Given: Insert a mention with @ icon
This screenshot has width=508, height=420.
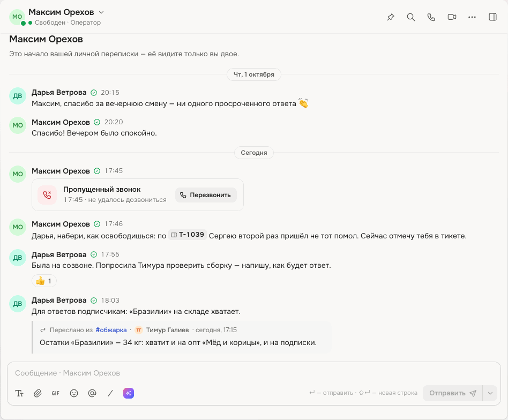Looking at the screenshot, I should 92,393.
